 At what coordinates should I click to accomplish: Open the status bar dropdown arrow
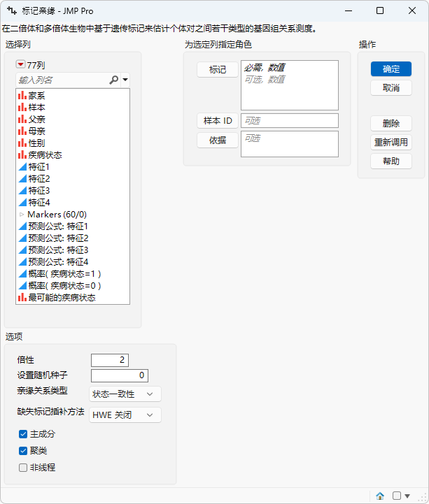[x=407, y=496]
